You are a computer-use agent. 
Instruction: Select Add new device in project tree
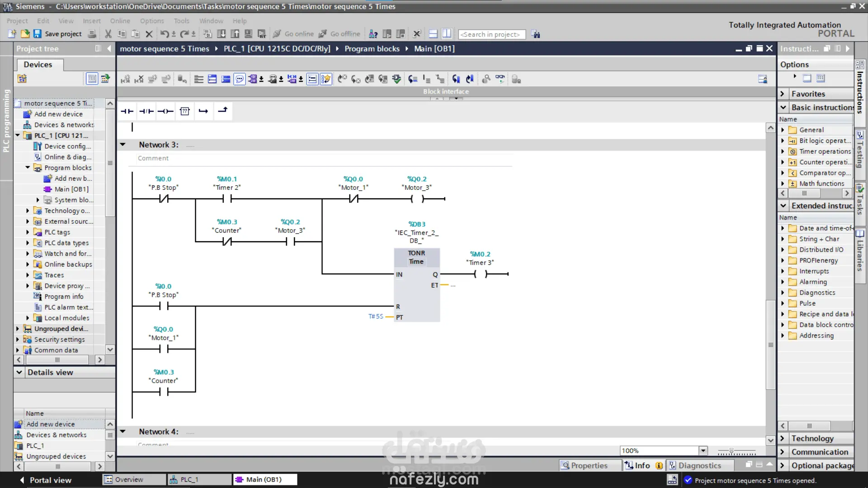[58, 114]
